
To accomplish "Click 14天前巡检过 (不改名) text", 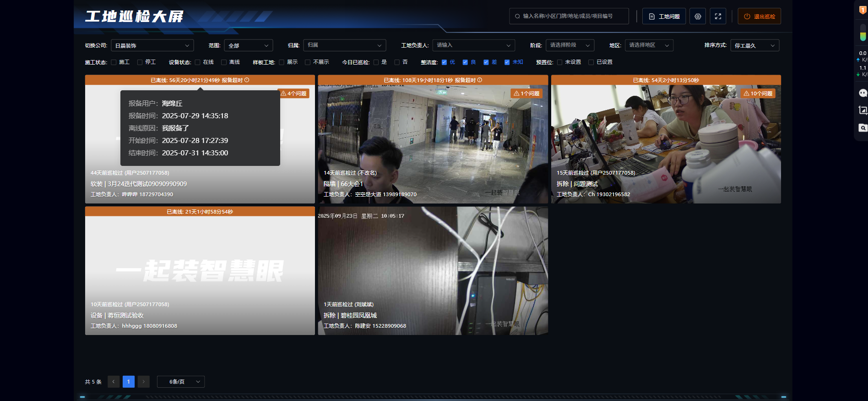I will pyautogui.click(x=350, y=173).
